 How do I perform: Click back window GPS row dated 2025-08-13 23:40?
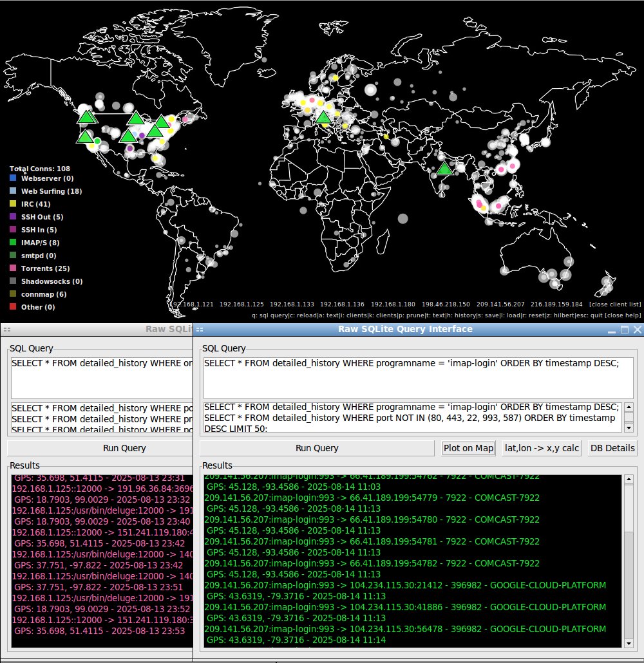coord(102,522)
